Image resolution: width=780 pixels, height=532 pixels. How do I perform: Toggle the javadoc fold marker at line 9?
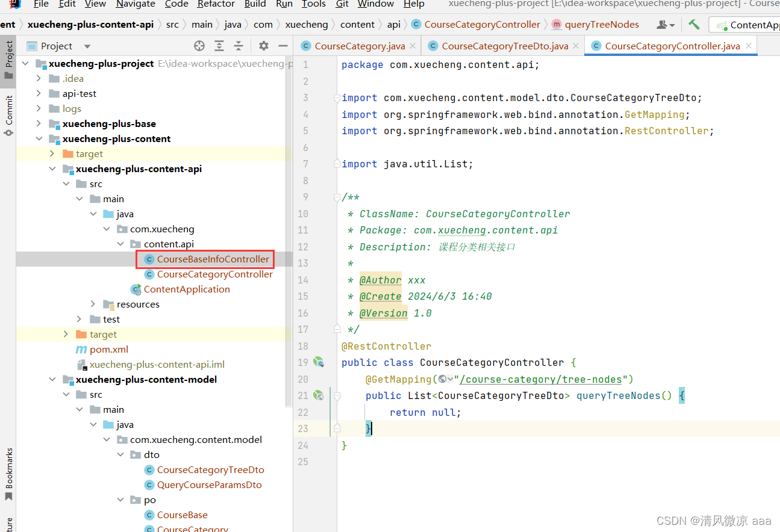tap(337, 197)
